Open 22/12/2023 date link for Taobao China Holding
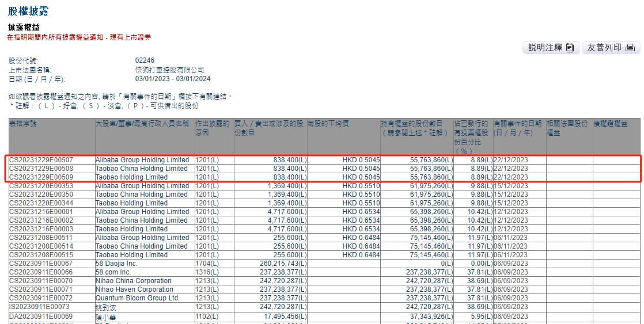The width and height of the screenshot is (644, 324). point(510,169)
